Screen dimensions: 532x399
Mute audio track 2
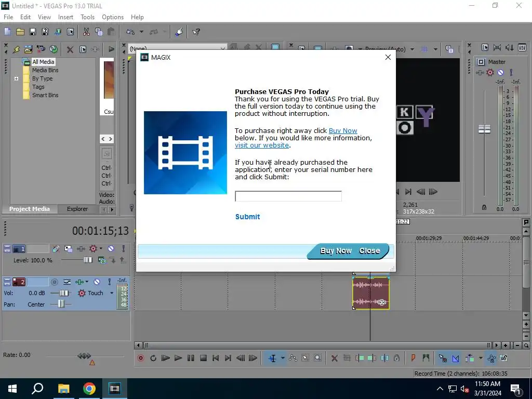(x=97, y=282)
